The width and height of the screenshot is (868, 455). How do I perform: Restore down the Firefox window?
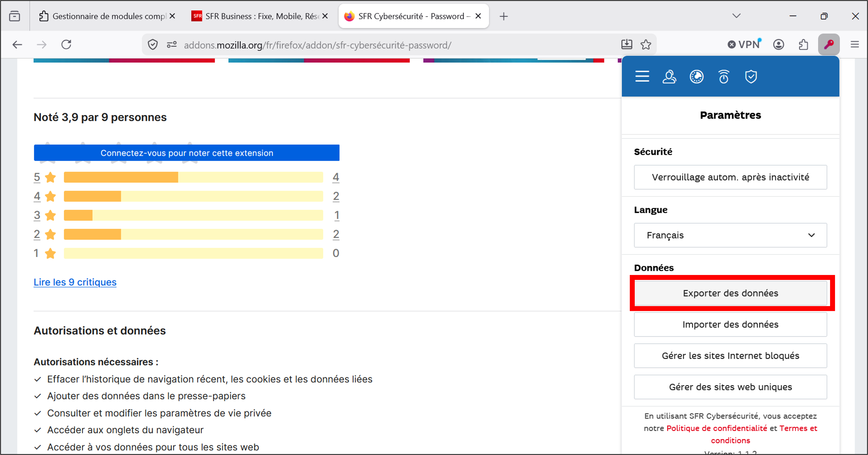824,16
